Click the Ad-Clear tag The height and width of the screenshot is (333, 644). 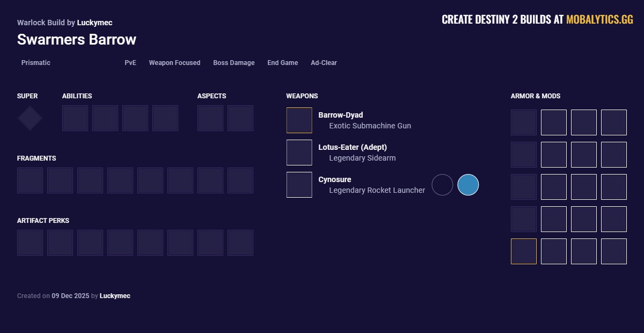click(x=324, y=63)
